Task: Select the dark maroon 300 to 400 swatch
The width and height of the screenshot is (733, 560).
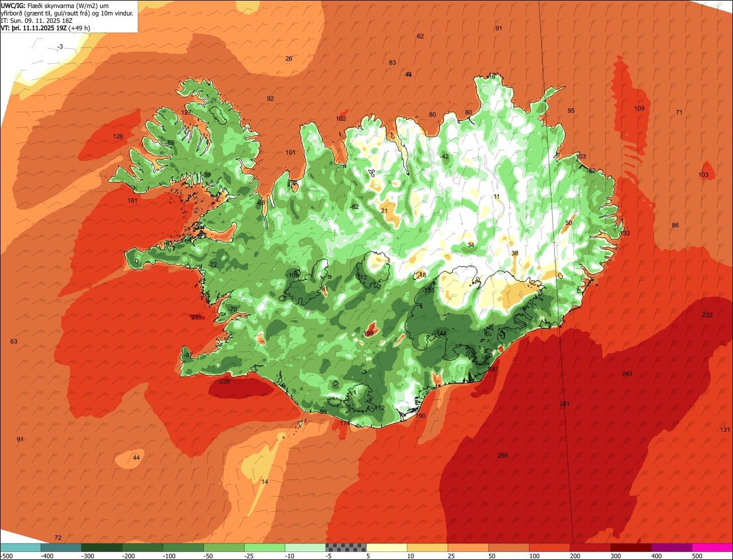Action: (631, 547)
